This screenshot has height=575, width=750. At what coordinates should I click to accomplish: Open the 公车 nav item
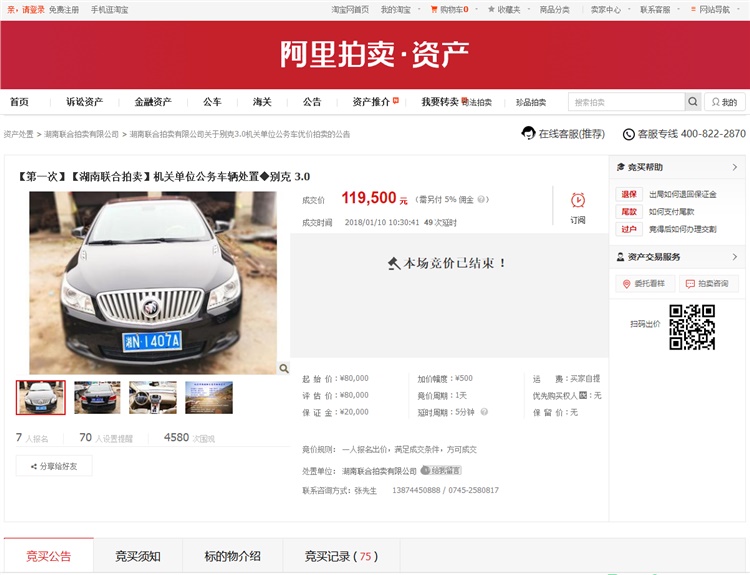pyautogui.click(x=212, y=102)
